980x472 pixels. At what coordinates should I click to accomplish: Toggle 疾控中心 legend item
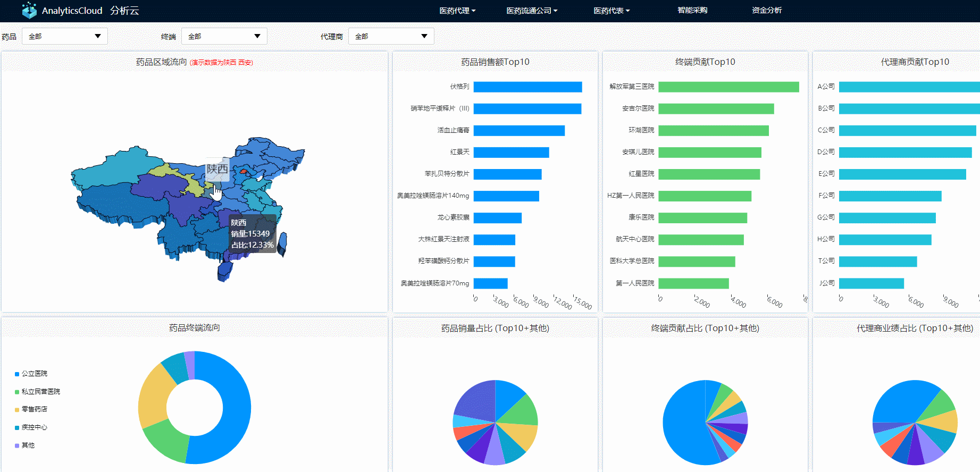[x=31, y=427]
